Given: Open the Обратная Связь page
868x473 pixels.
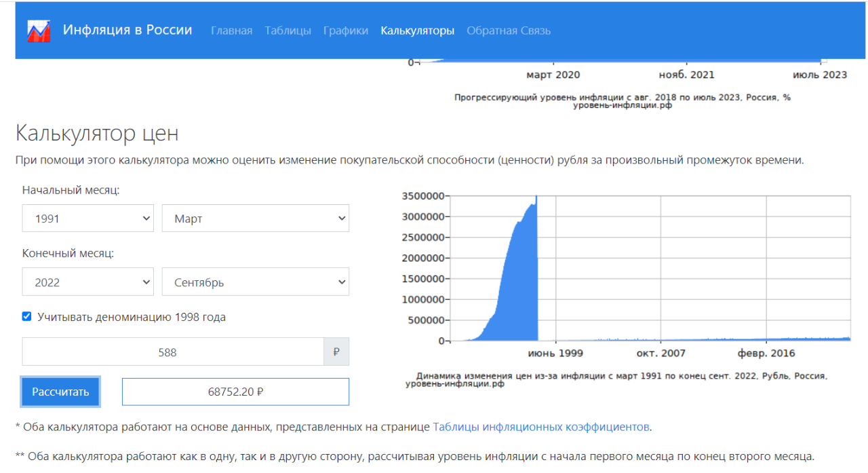Looking at the screenshot, I should [x=509, y=31].
